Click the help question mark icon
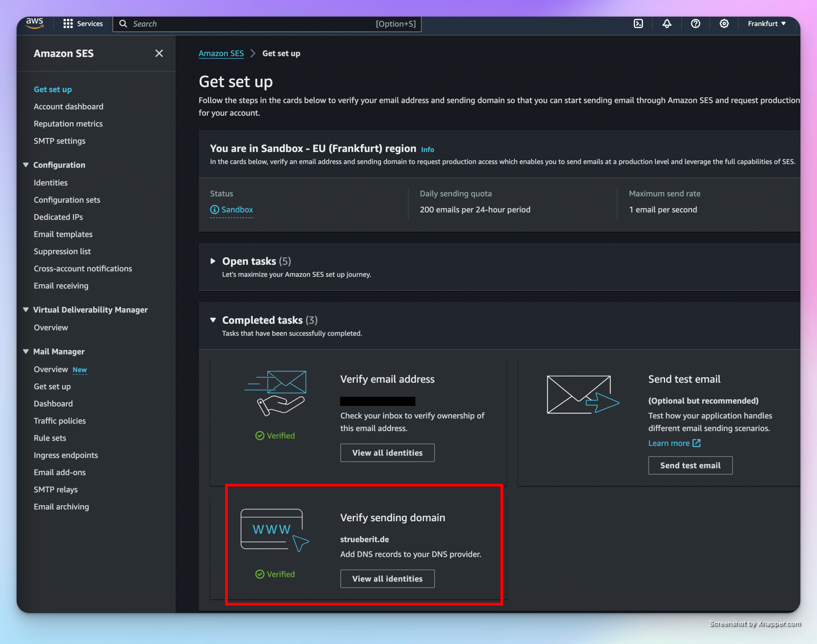The height and width of the screenshot is (644, 817). (695, 24)
